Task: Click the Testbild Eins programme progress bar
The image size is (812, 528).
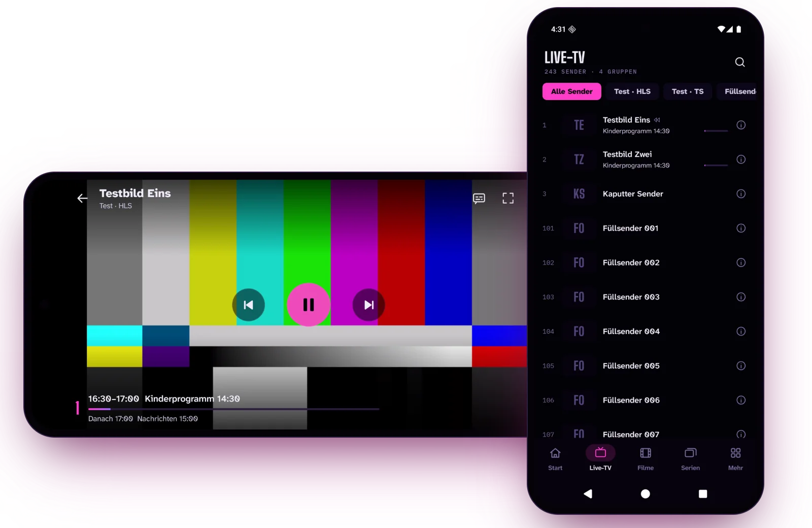Action: click(x=716, y=131)
